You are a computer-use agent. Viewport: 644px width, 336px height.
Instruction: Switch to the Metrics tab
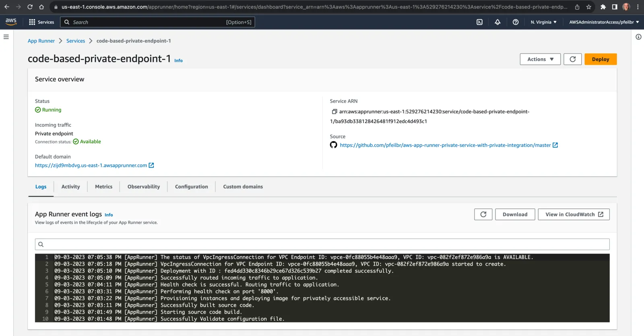pos(103,187)
